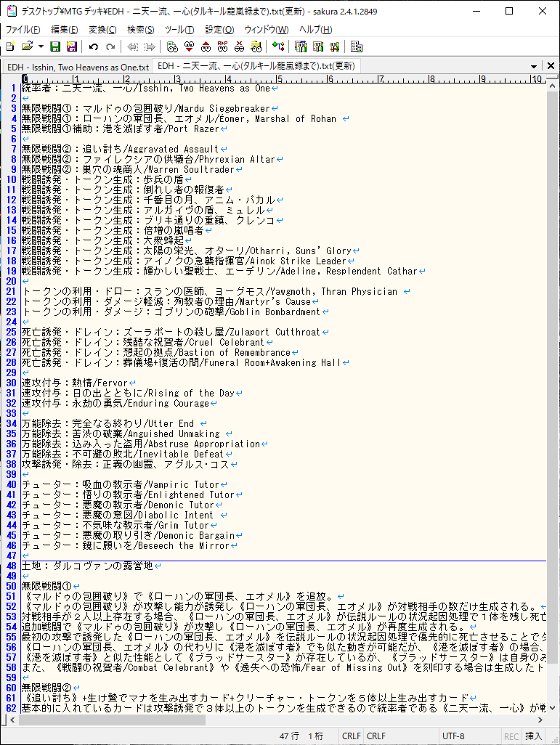Click the Save As purple floppy icon

[x=71, y=46]
